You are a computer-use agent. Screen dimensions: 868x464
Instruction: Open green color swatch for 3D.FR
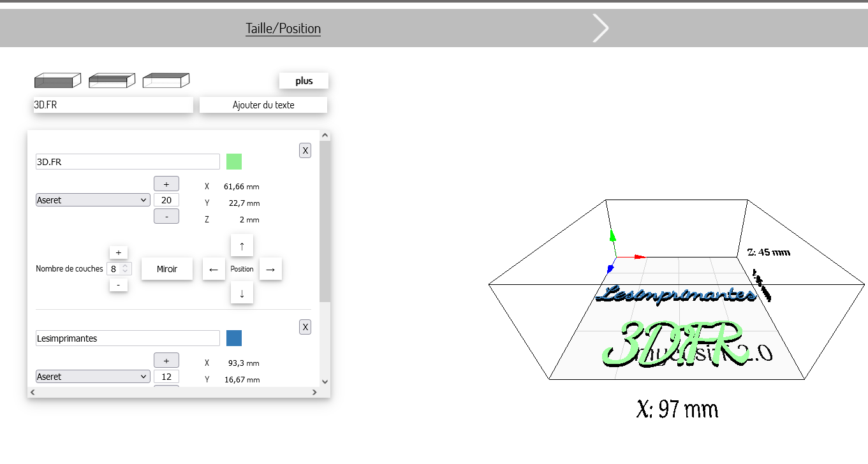(x=234, y=162)
